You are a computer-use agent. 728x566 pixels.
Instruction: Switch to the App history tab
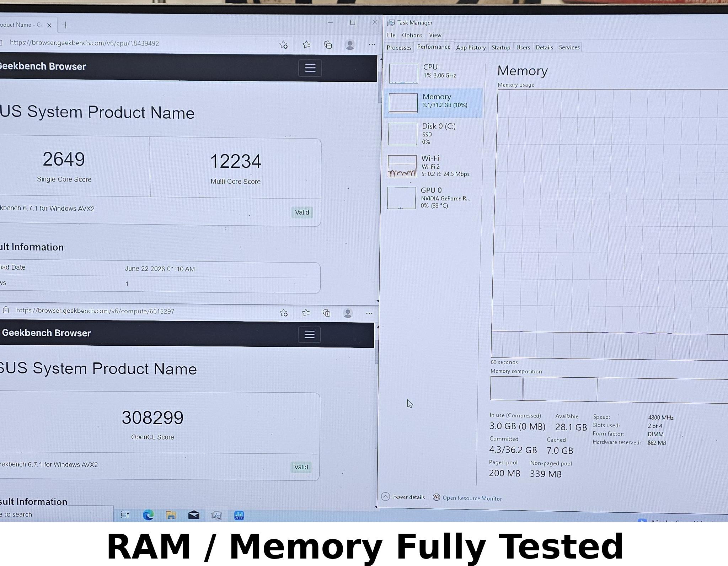[471, 47]
